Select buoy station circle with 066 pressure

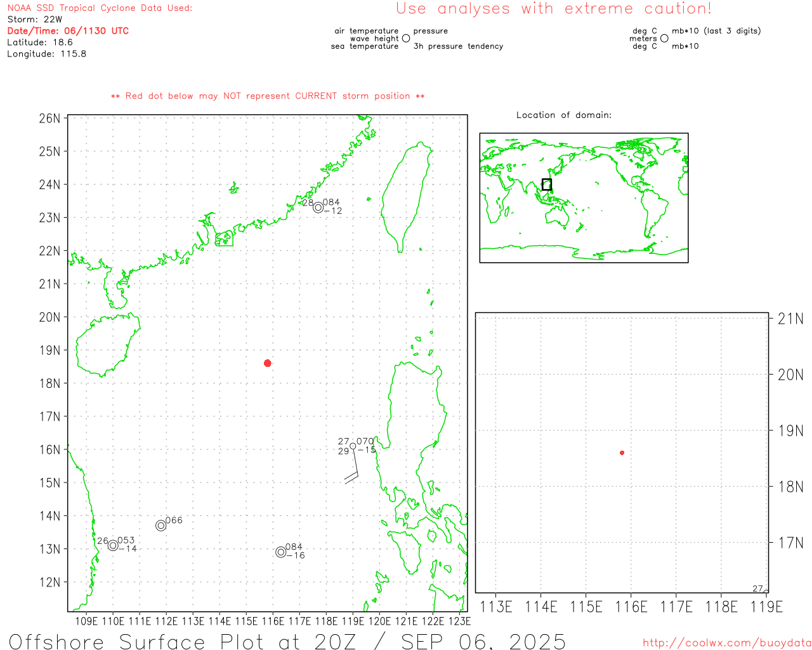[161, 526]
